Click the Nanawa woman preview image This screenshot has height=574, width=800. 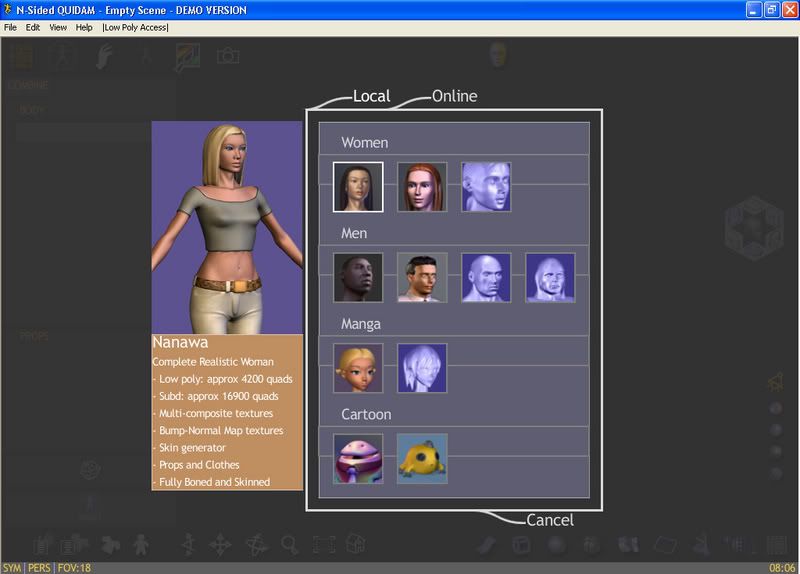click(227, 228)
